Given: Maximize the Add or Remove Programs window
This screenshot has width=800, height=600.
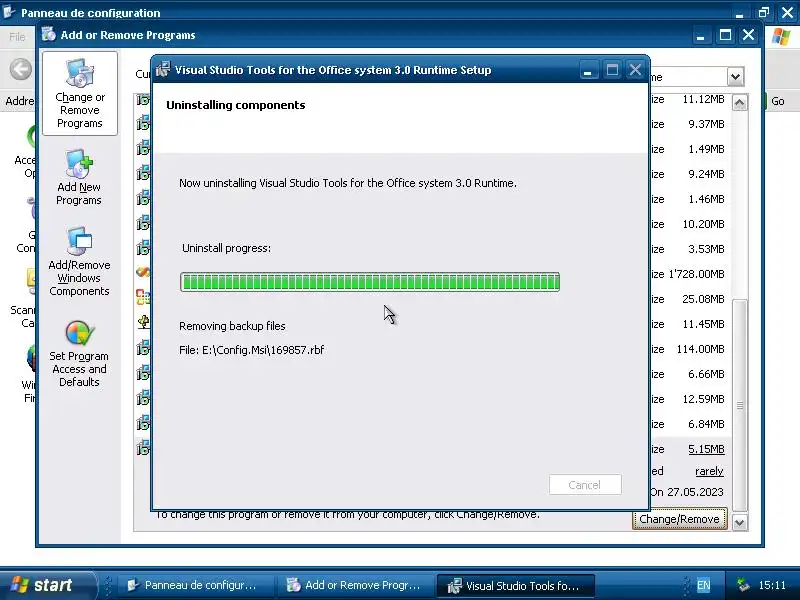Looking at the screenshot, I should [x=724, y=35].
